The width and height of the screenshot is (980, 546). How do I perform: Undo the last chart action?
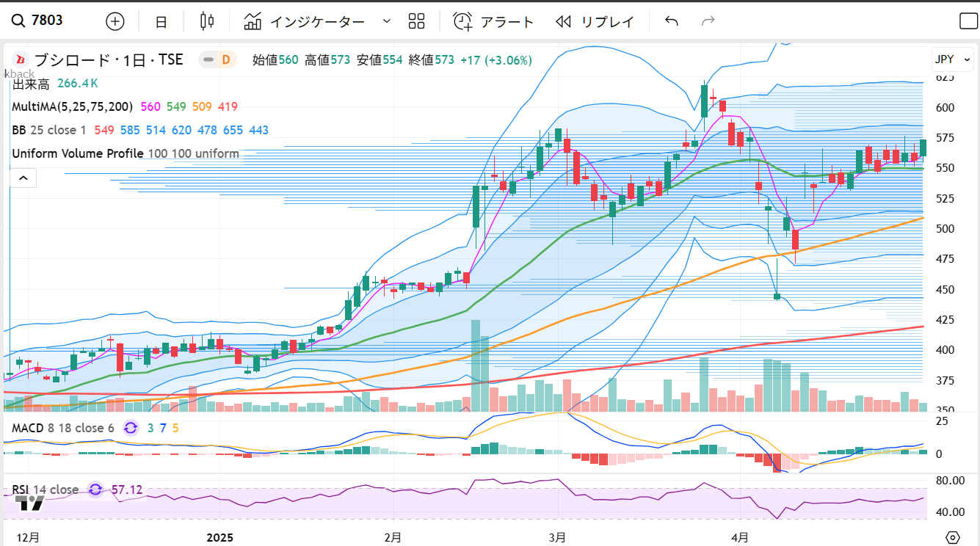(x=671, y=21)
